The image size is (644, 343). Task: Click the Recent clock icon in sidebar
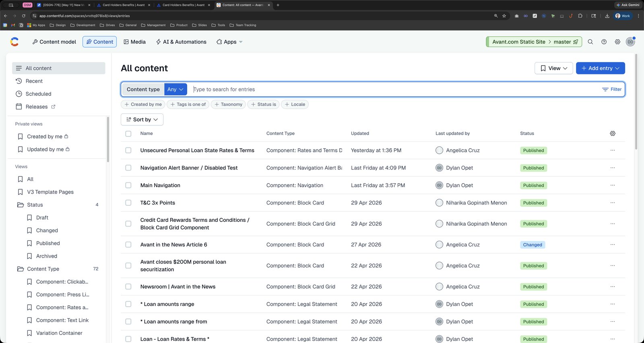click(19, 81)
